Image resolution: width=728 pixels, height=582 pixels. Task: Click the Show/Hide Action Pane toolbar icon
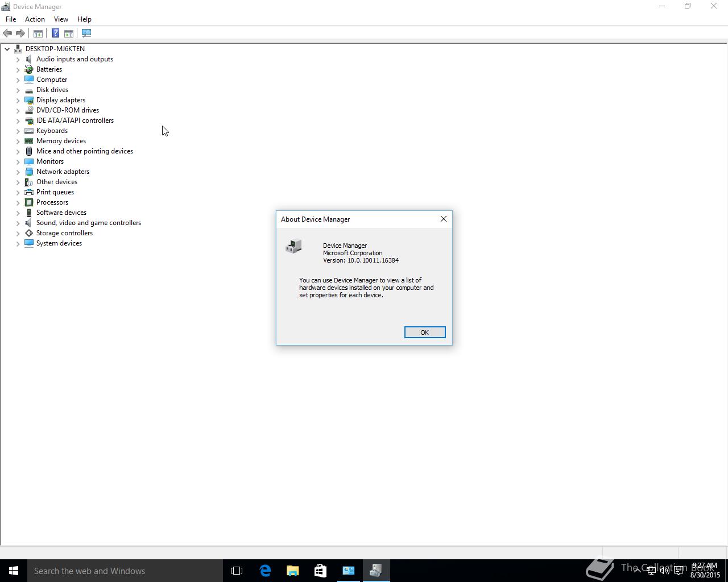pos(69,34)
